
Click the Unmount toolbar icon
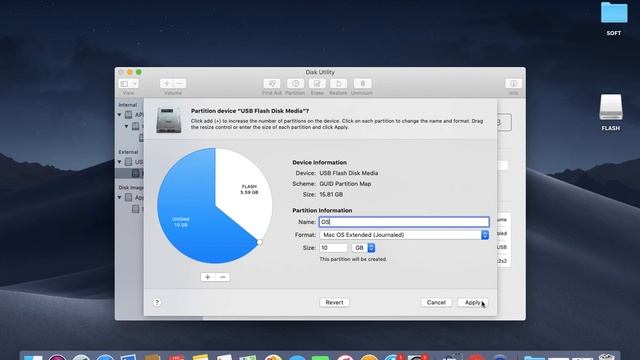[x=362, y=84]
